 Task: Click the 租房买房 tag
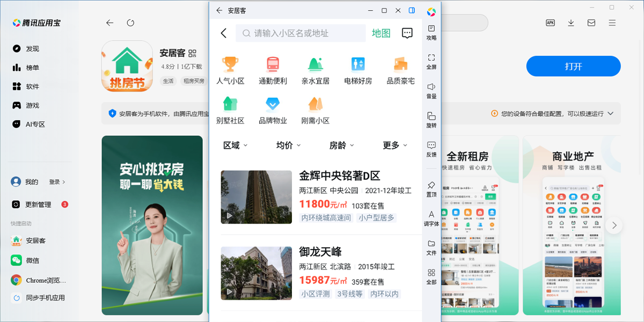pyautogui.click(x=194, y=81)
